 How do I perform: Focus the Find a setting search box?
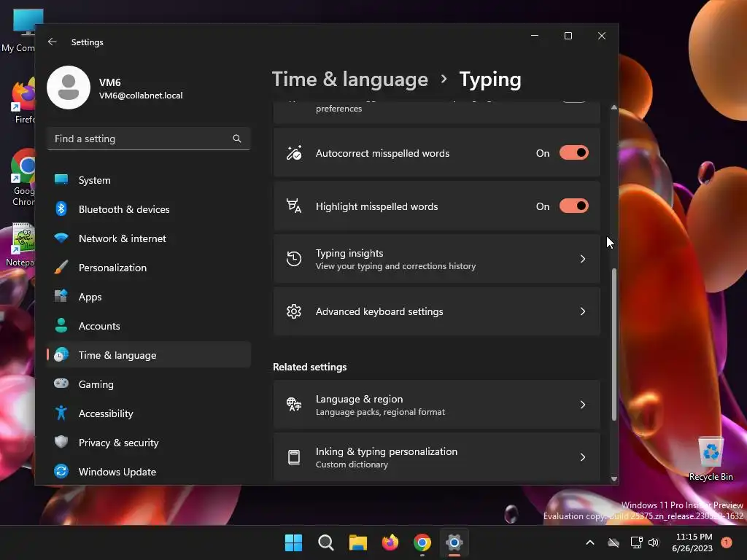pos(149,139)
